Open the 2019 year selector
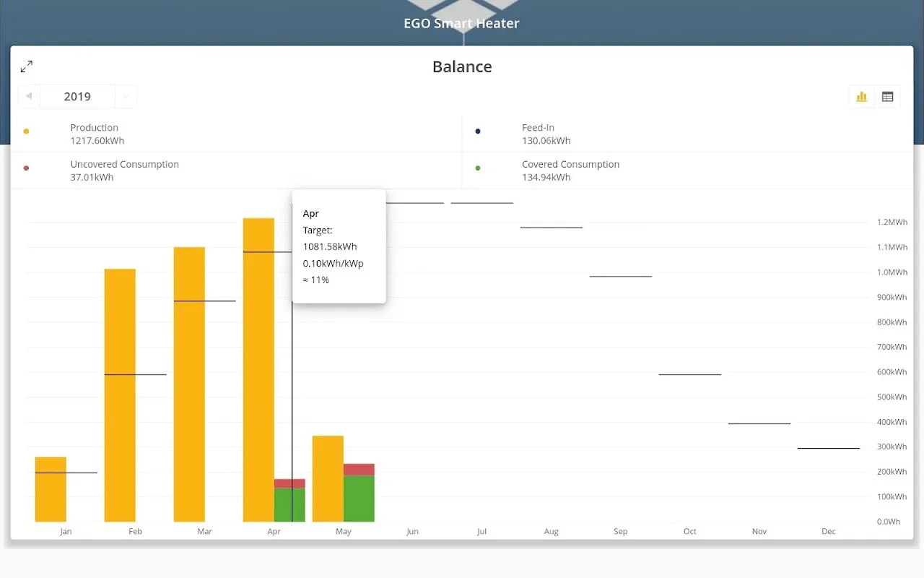Image resolution: width=924 pixels, height=578 pixels. click(x=77, y=96)
